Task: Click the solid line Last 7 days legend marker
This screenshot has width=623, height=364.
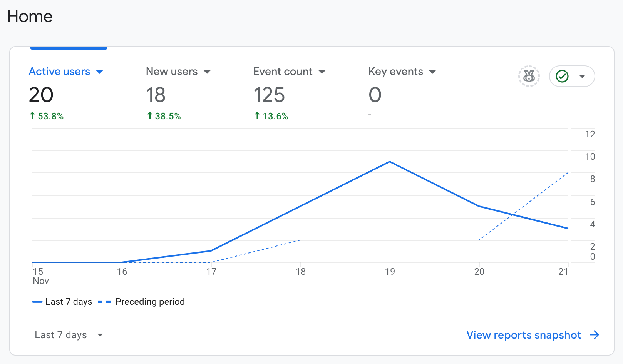Action: pyautogui.click(x=37, y=302)
